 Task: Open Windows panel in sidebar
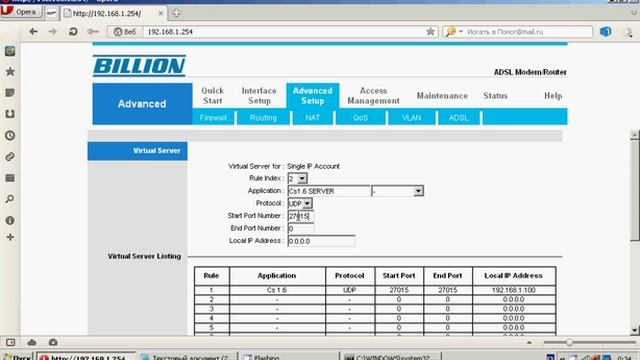10,178
